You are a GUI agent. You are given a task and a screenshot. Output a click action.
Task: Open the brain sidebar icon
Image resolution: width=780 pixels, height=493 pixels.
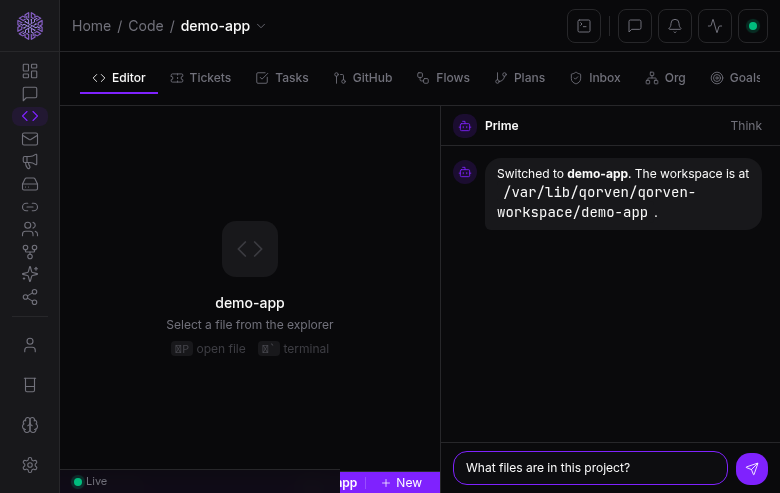30,425
